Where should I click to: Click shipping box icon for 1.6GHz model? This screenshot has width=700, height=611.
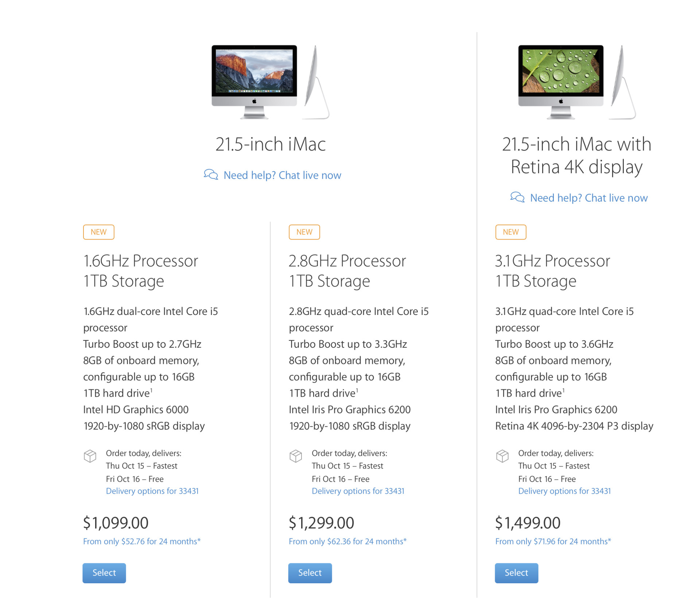90,456
